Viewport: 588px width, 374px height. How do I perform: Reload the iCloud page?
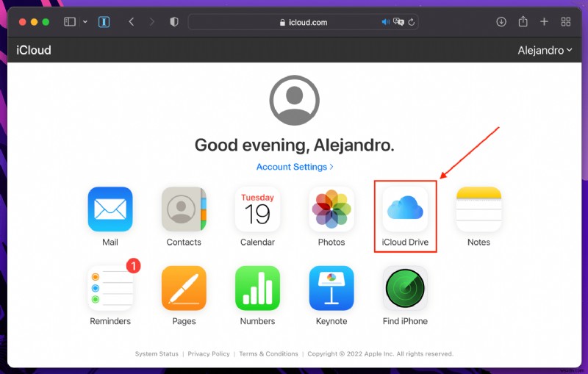[x=412, y=22]
